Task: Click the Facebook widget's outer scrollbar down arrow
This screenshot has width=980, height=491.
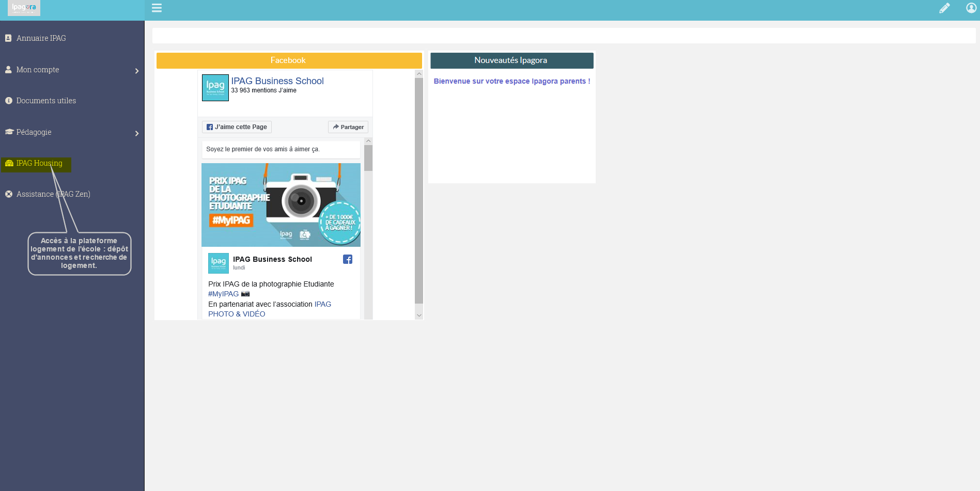Action: [419, 315]
